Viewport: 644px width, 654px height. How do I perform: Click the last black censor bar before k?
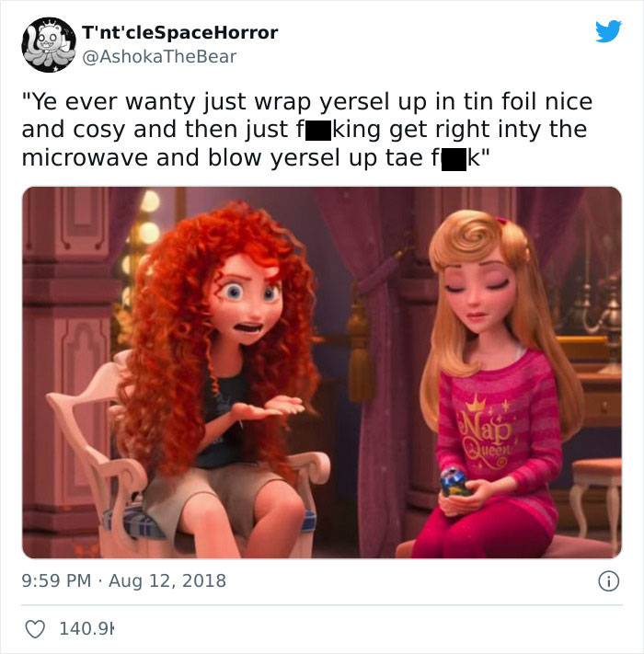[454, 159]
